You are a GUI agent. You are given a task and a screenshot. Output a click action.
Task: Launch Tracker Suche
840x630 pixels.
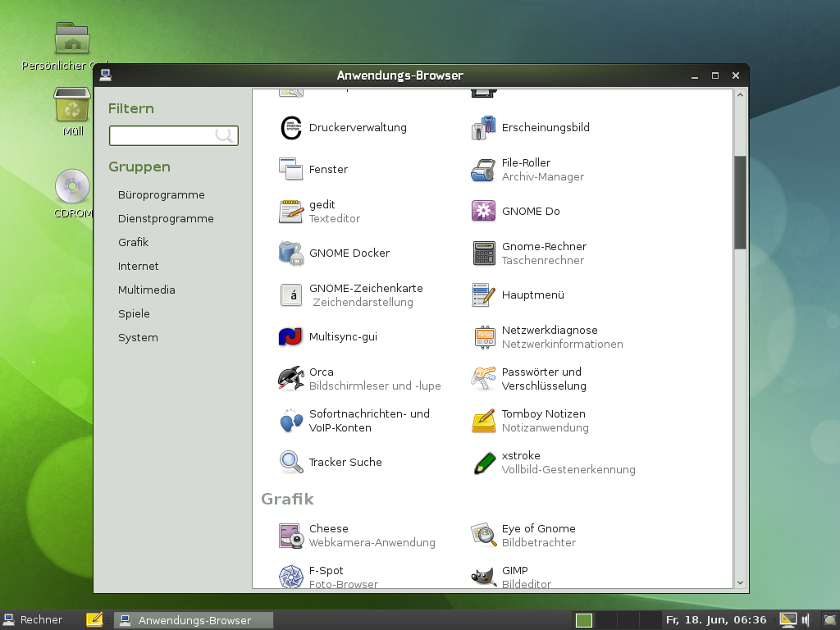click(x=345, y=462)
